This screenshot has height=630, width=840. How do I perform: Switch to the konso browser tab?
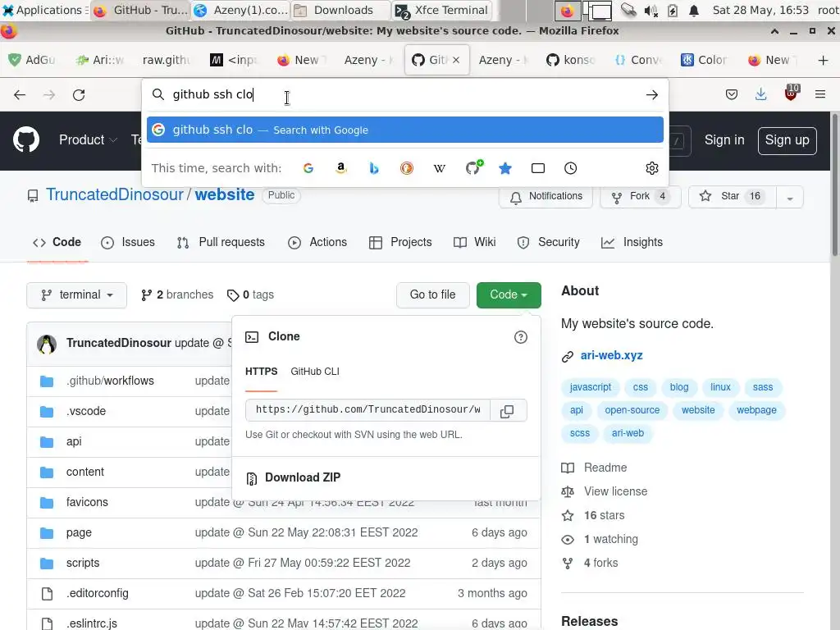(571, 60)
